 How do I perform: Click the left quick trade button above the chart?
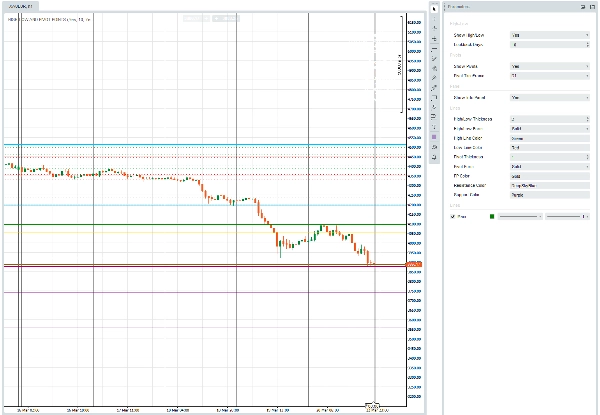pos(196,18)
